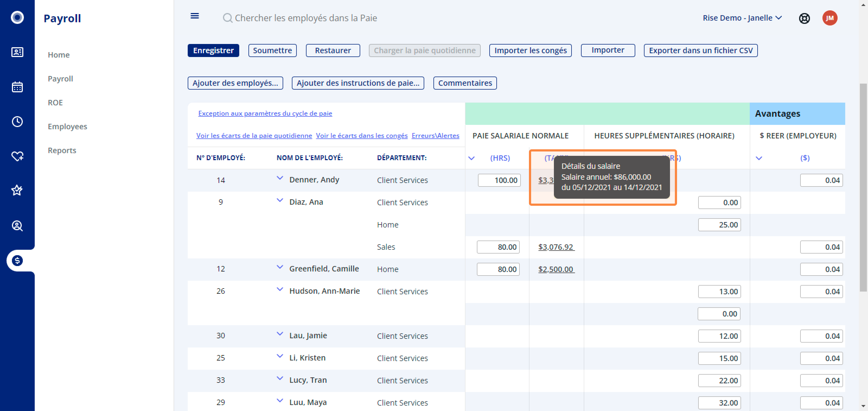This screenshot has height=411, width=868.
Task: Click the N° d'employé column header
Action: 220,158
